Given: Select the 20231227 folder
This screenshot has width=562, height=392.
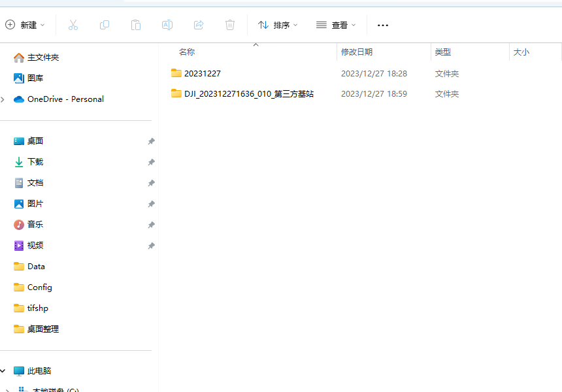Looking at the screenshot, I should [195, 73].
